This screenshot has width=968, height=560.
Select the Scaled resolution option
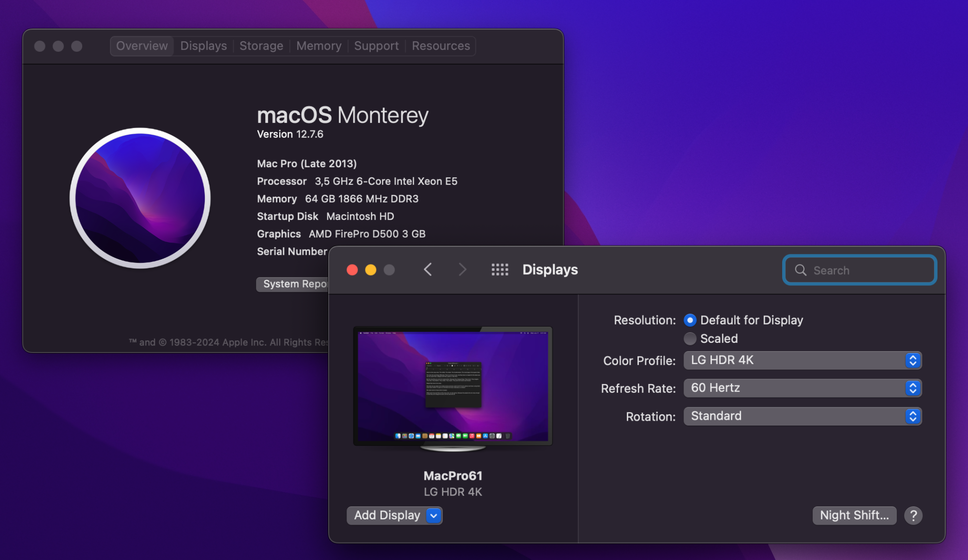pos(690,339)
